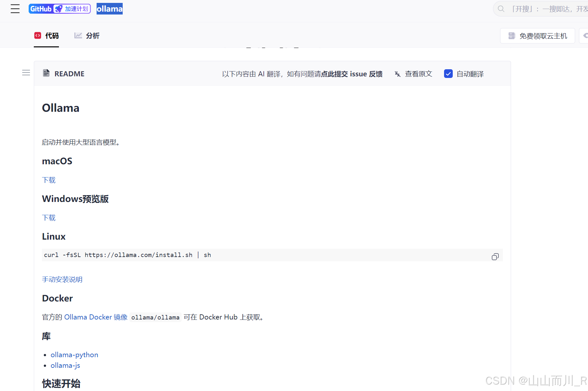The height and width of the screenshot is (391, 588).
Task: Click 点此提交 issue 反馈 link
Action: (x=352, y=74)
